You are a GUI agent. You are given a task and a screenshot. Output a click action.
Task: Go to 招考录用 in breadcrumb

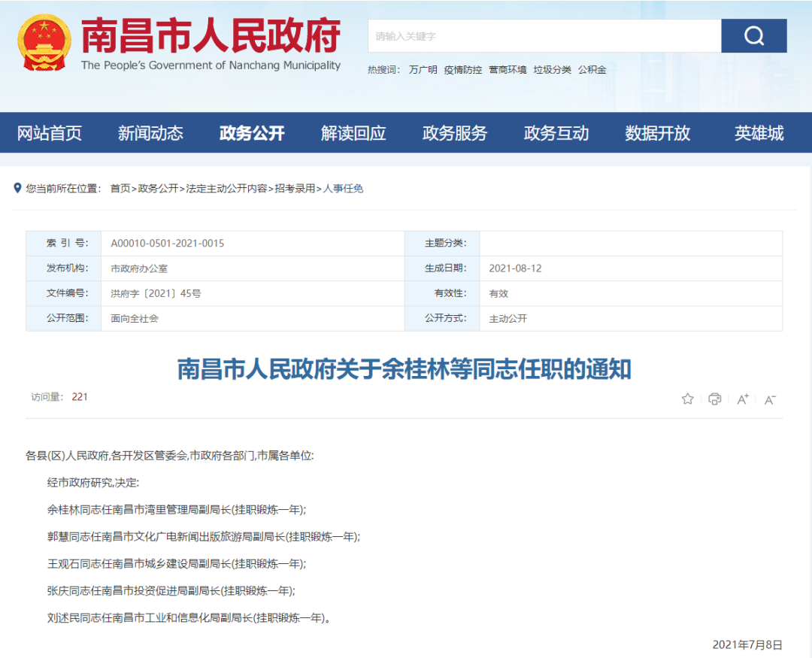click(x=295, y=189)
